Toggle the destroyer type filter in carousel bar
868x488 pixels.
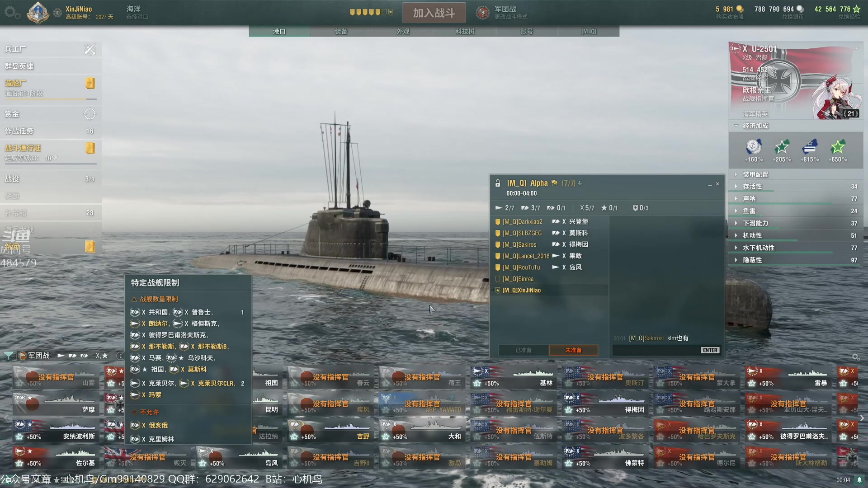click(x=61, y=356)
